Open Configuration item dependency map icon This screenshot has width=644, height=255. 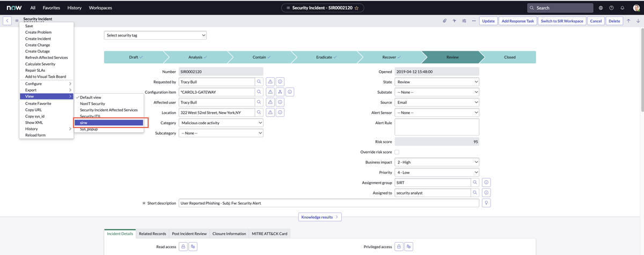pos(280,92)
